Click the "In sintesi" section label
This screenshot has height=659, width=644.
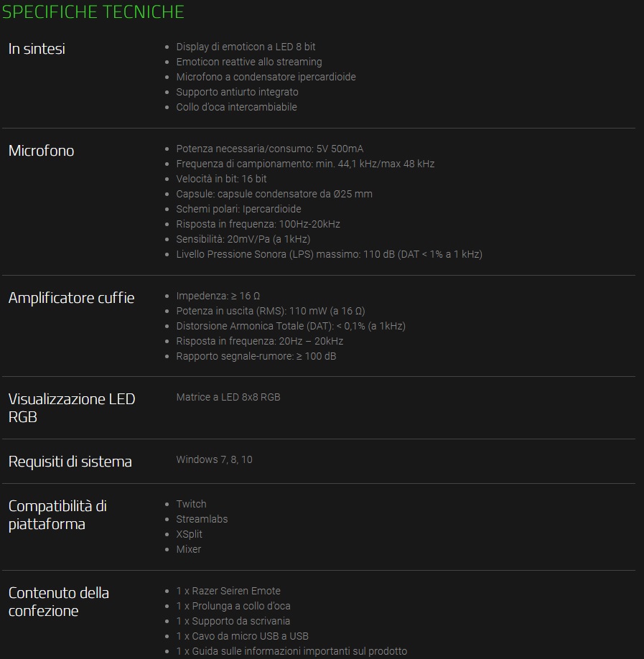tap(37, 49)
